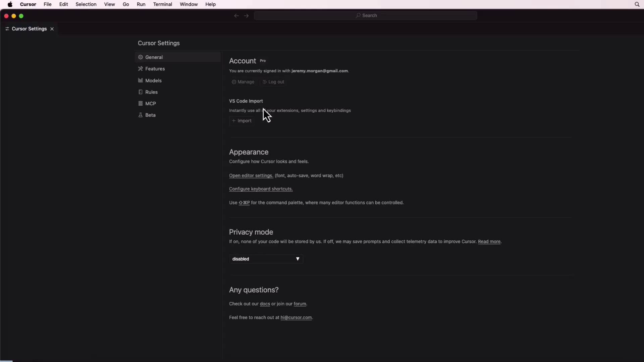The height and width of the screenshot is (362, 644).
Task: Open the Apple menu
Action: pyautogui.click(x=10, y=4)
